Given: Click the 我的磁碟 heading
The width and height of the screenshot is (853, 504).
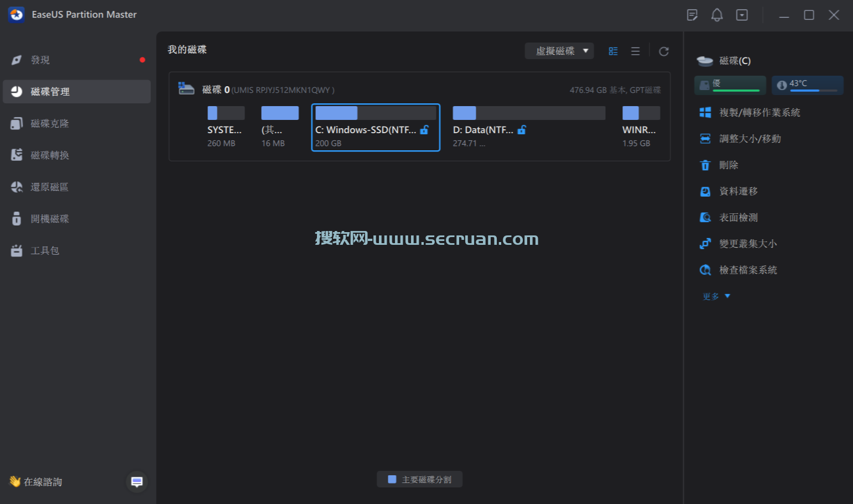Looking at the screenshot, I should click(x=187, y=50).
